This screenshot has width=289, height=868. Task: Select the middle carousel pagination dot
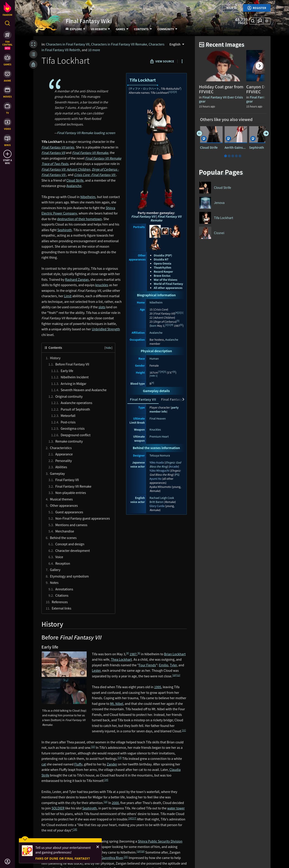[x=233, y=156]
